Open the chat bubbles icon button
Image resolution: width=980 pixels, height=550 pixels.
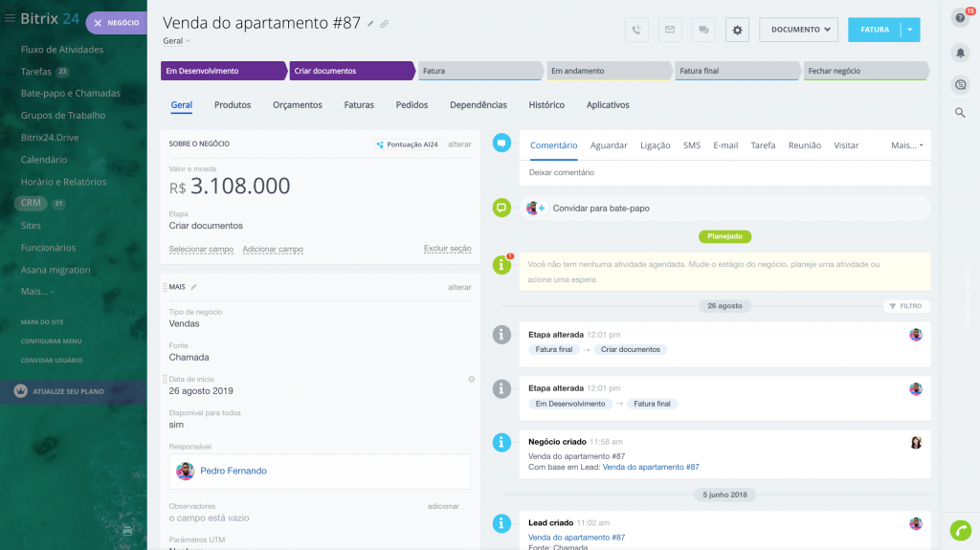click(703, 30)
